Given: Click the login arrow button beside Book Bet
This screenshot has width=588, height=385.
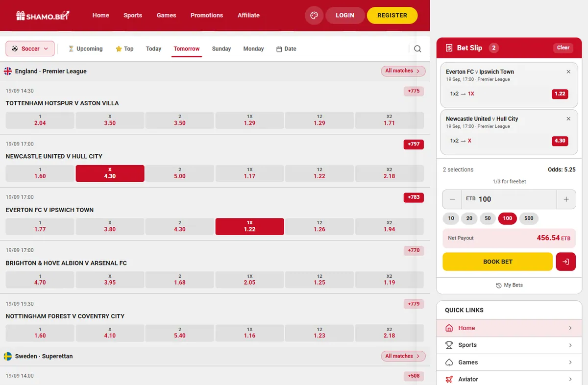Looking at the screenshot, I should tap(565, 262).
